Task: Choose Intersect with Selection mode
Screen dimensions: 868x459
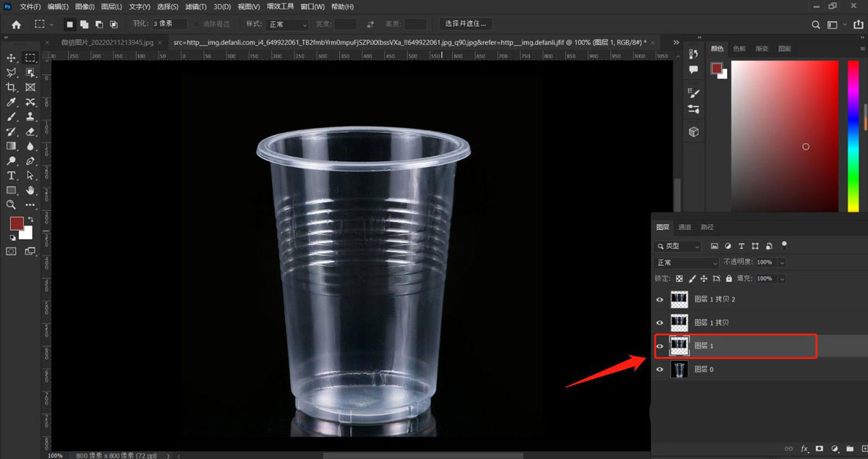Action: tap(114, 25)
